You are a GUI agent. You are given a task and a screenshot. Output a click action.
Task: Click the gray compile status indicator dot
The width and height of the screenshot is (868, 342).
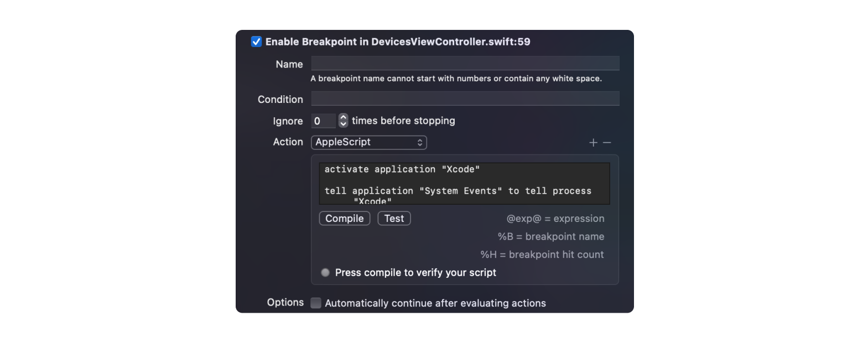(x=325, y=273)
